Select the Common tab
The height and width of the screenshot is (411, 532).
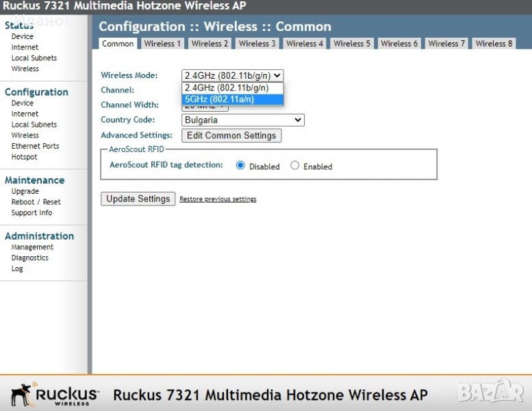[x=118, y=43]
